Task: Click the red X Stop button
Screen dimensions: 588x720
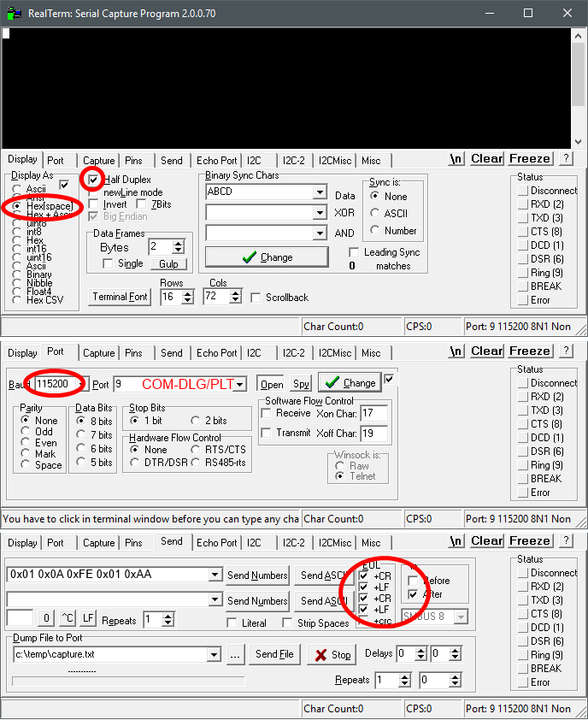Action: (333, 655)
